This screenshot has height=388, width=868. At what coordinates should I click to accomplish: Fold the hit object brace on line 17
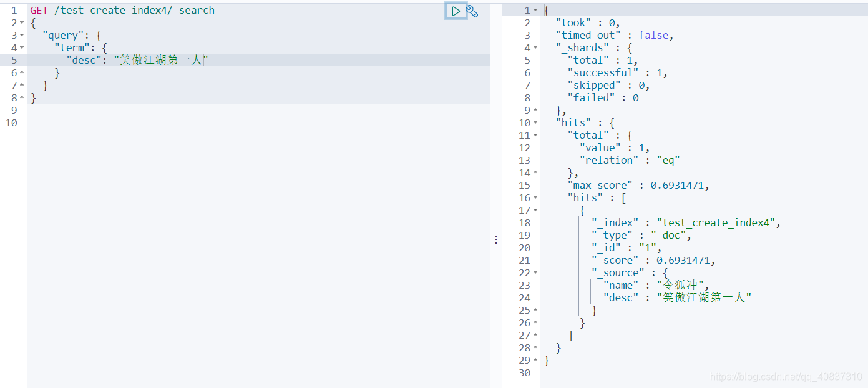pyautogui.click(x=535, y=211)
